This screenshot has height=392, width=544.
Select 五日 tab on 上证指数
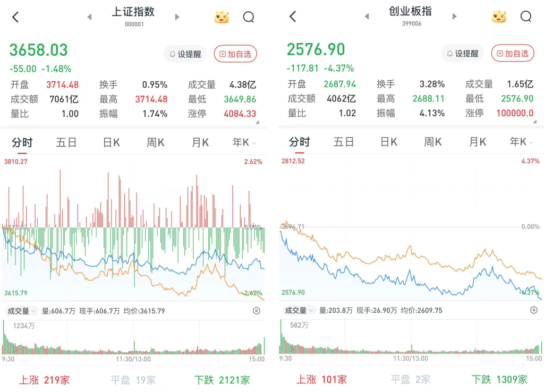click(x=66, y=142)
